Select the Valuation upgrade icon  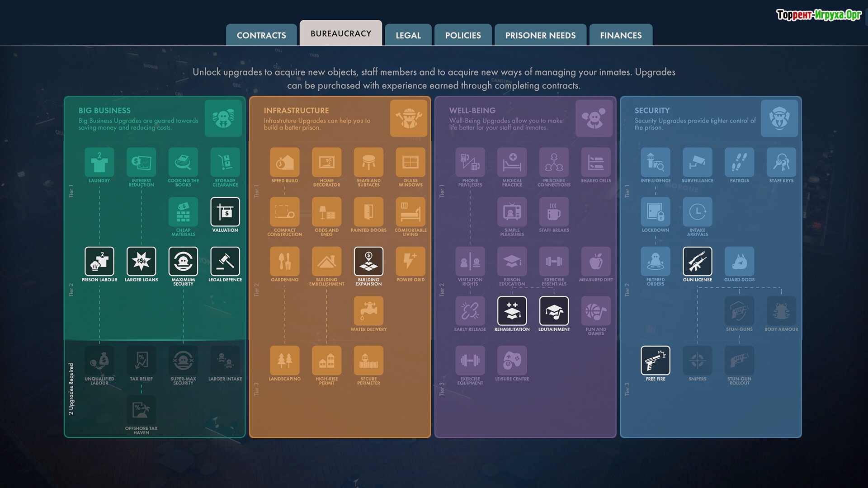(x=225, y=211)
